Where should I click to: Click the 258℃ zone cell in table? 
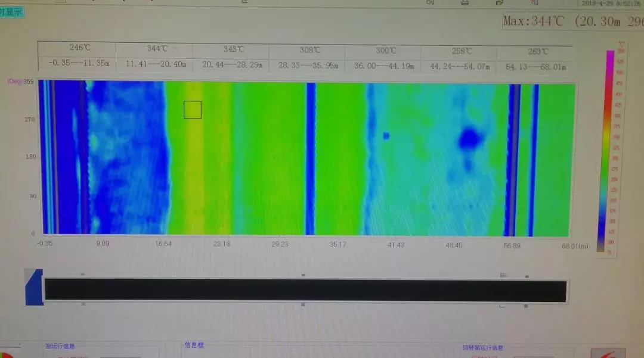click(x=461, y=52)
